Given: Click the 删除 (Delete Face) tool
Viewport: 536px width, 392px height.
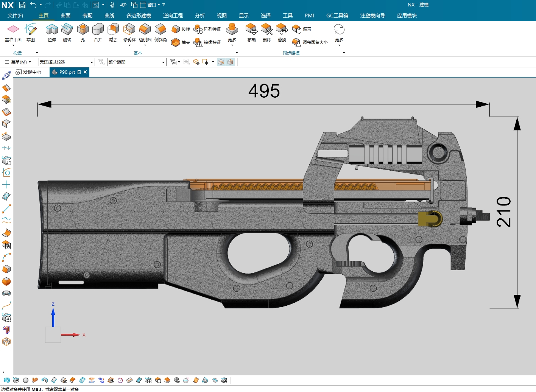Looking at the screenshot, I should point(266,33).
